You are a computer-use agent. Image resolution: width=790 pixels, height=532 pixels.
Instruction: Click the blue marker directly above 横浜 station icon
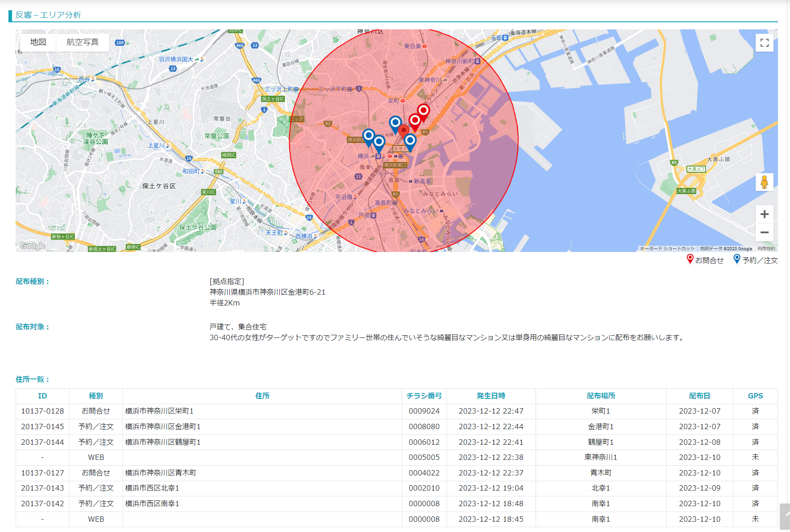tap(379, 144)
